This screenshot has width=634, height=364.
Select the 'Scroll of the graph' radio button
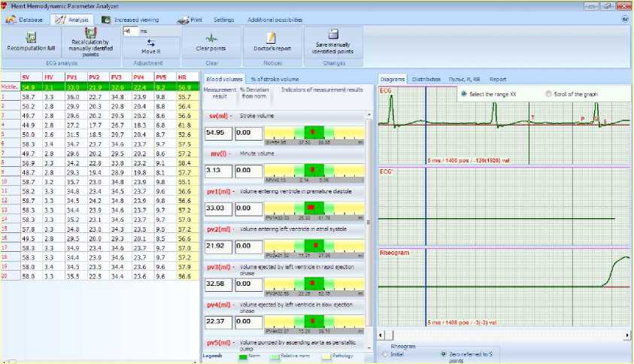point(548,94)
